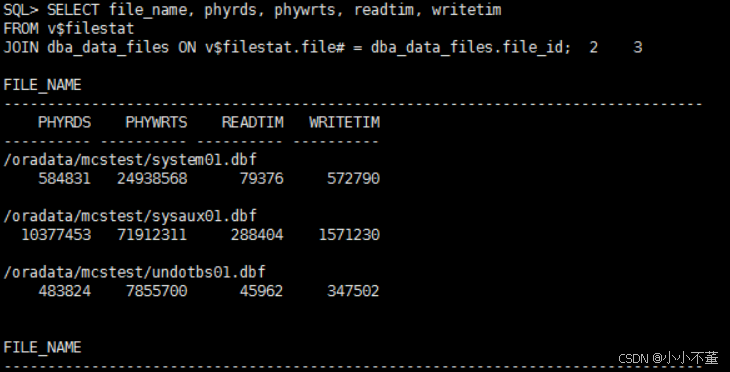Screen dimensions: 730x372
Task: Click the READTIM column header
Action: (252, 122)
